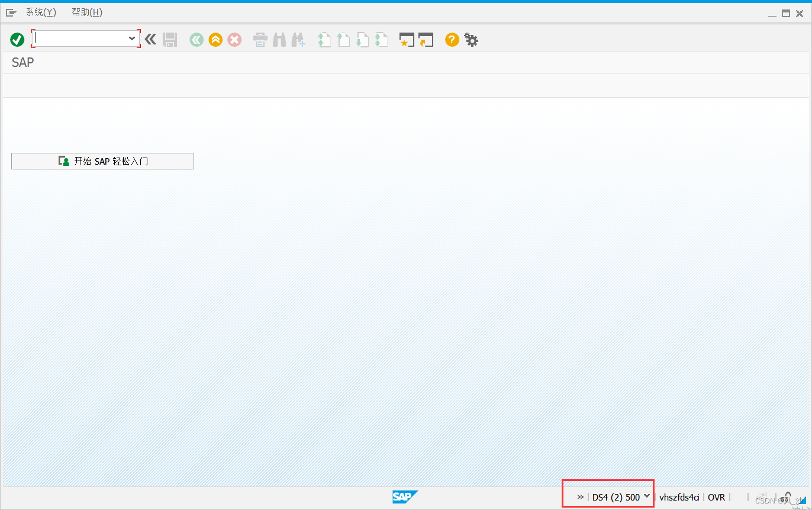The width and height of the screenshot is (812, 510).
Task: Click the padlock icon in status bar
Action: tap(788, 497)
